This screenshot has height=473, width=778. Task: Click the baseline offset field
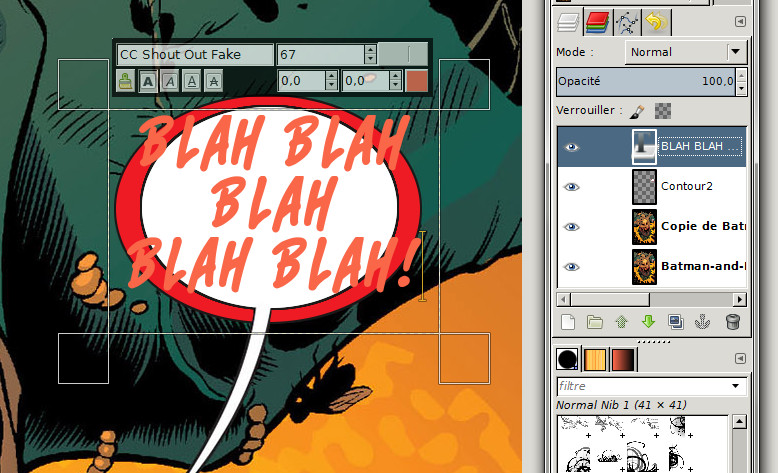point(302,81)
